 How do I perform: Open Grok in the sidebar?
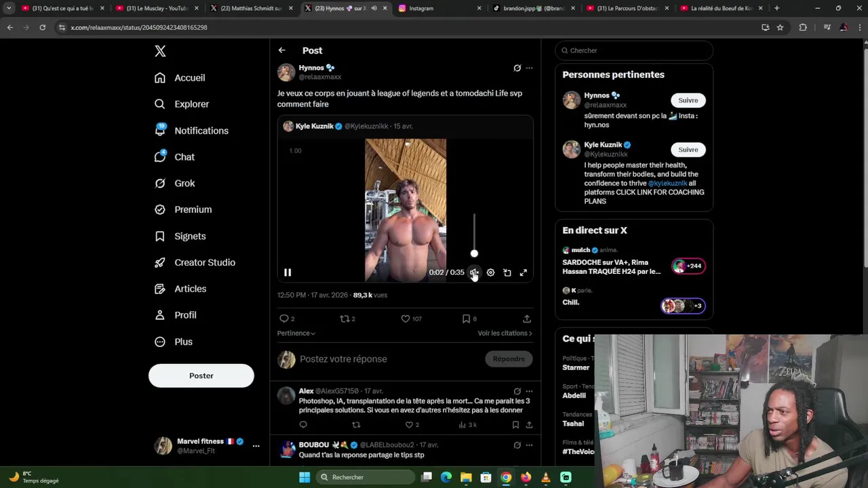click(174, 184)
